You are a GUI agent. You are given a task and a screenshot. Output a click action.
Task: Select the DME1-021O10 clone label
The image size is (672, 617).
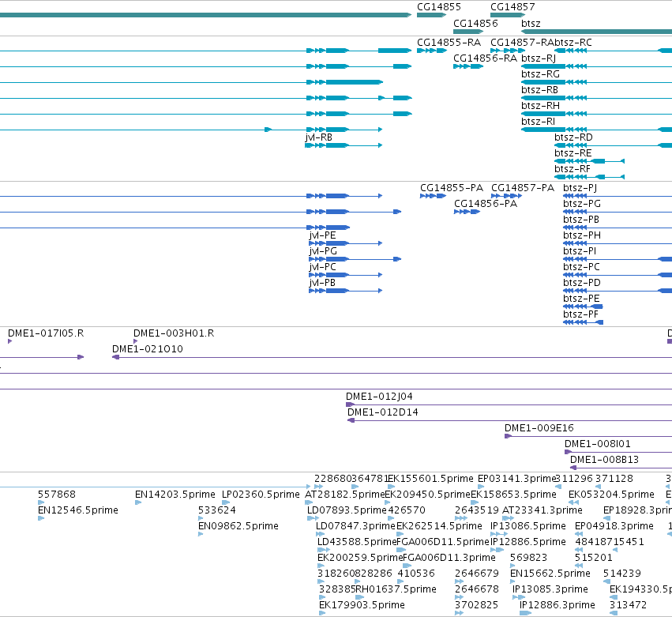pyautogui.click(x=148, y=349)
